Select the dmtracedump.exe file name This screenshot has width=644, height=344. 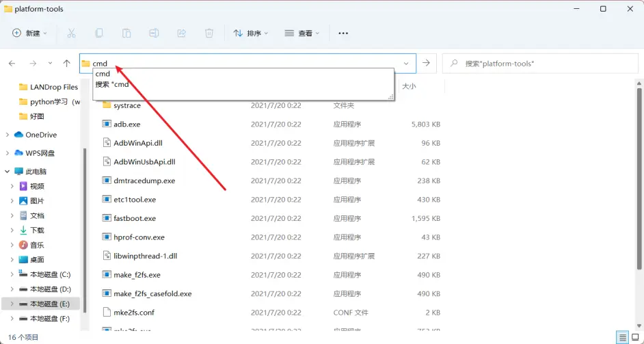pyautogui.click(x=144, y=181)
